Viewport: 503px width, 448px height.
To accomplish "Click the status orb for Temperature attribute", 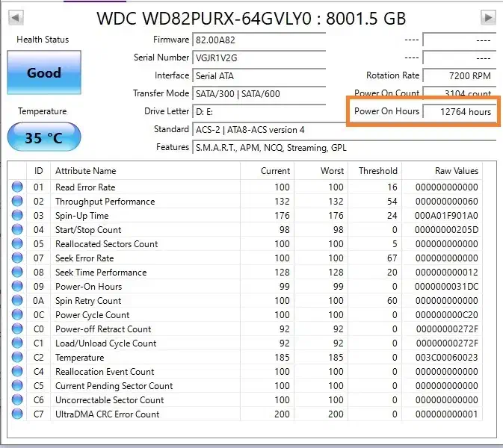I will [x=17, y=358].
